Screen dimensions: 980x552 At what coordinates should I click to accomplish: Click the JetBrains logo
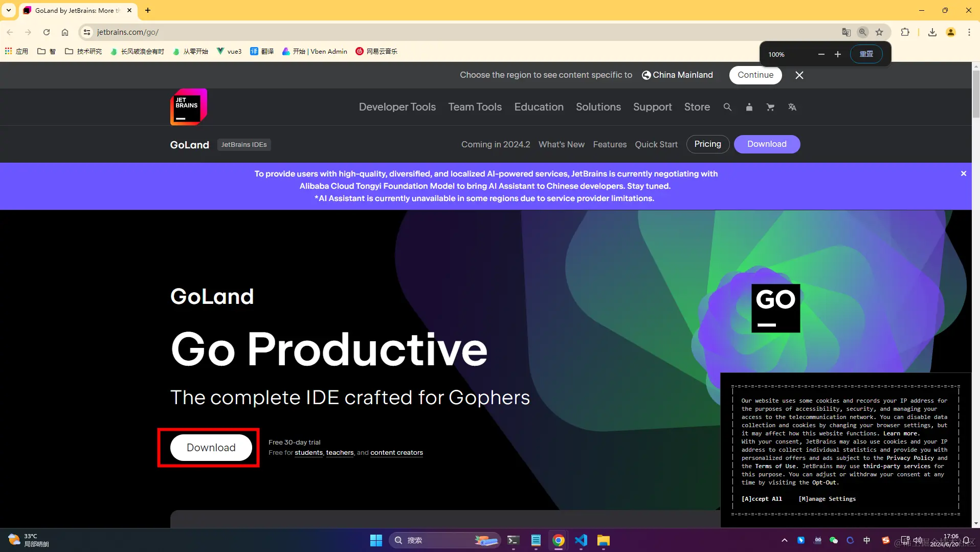coord(189,107)
